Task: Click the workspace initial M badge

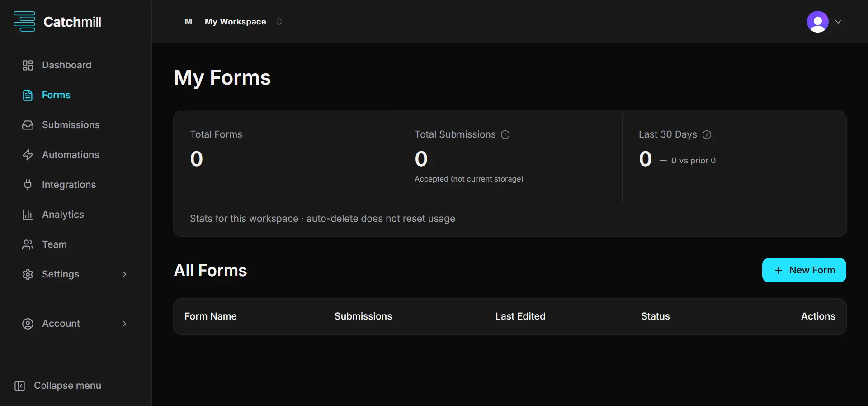Action: pyautogui.click(x=189, y=22)
